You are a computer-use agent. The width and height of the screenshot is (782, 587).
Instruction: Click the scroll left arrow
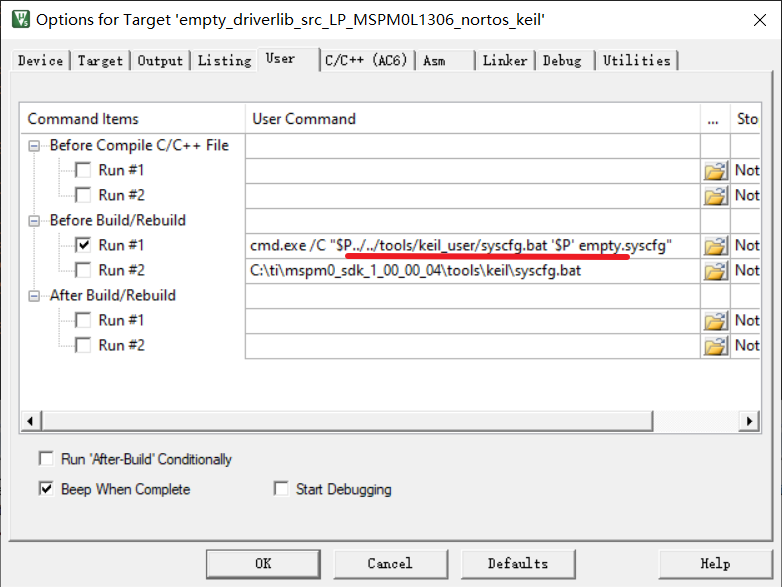31,421
